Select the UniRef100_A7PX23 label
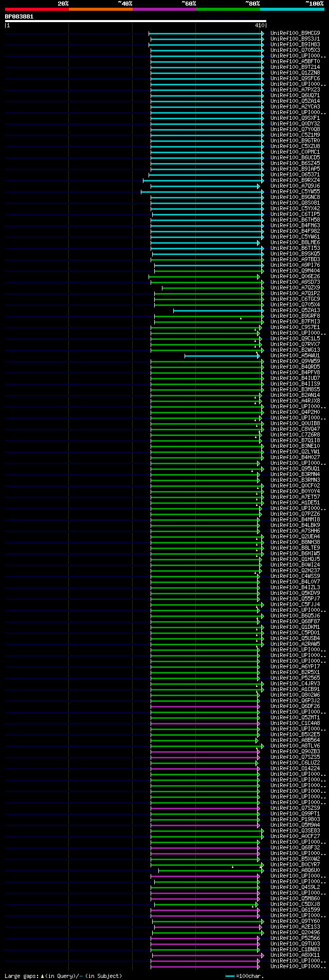Viewport: 329px width, 980px height. tap(295, 90)
